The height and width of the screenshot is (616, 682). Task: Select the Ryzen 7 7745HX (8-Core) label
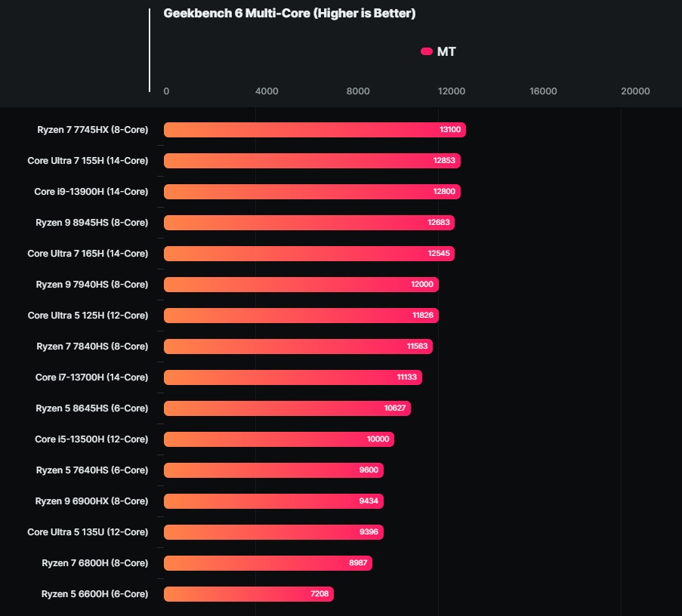click(x=93, y=130)
